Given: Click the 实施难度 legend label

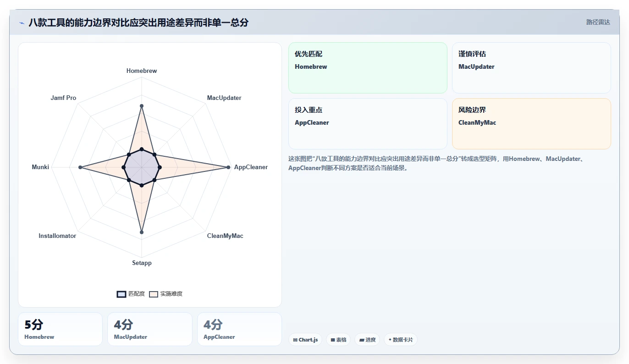Looking at the screenshot, I should click(171, 294).
